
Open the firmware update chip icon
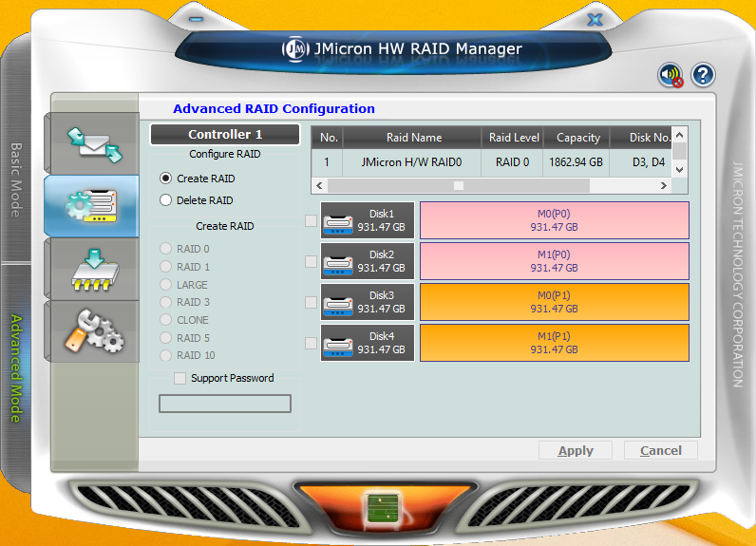[x=95, y=270]
